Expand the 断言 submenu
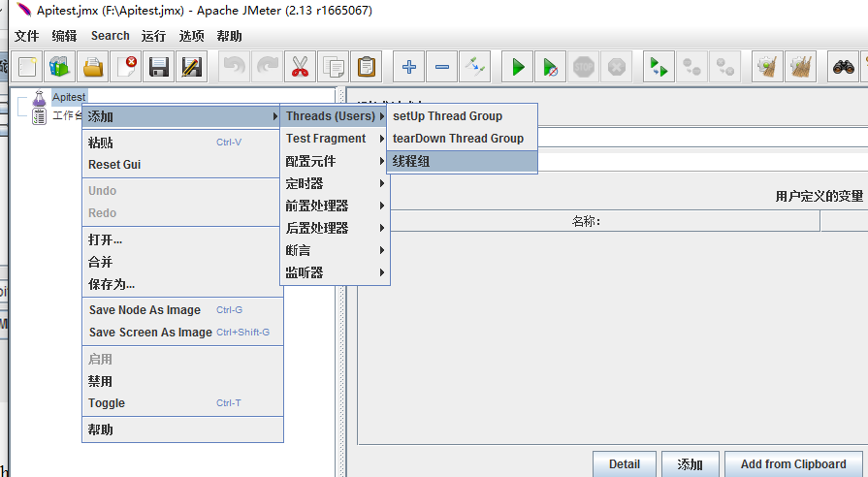Screen dimensions: 868x477 pos(335,250)
